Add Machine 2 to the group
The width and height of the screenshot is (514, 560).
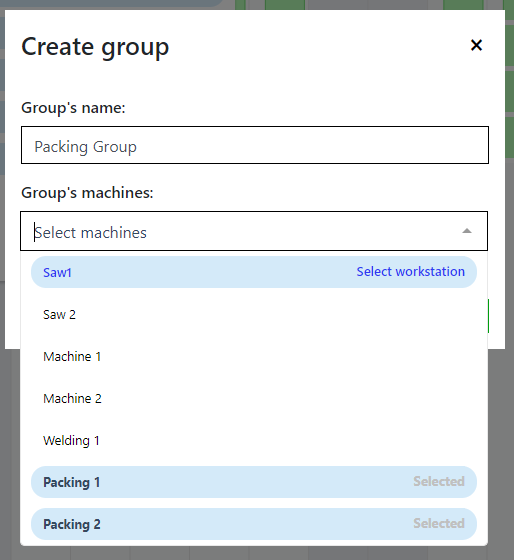[254, 398]
